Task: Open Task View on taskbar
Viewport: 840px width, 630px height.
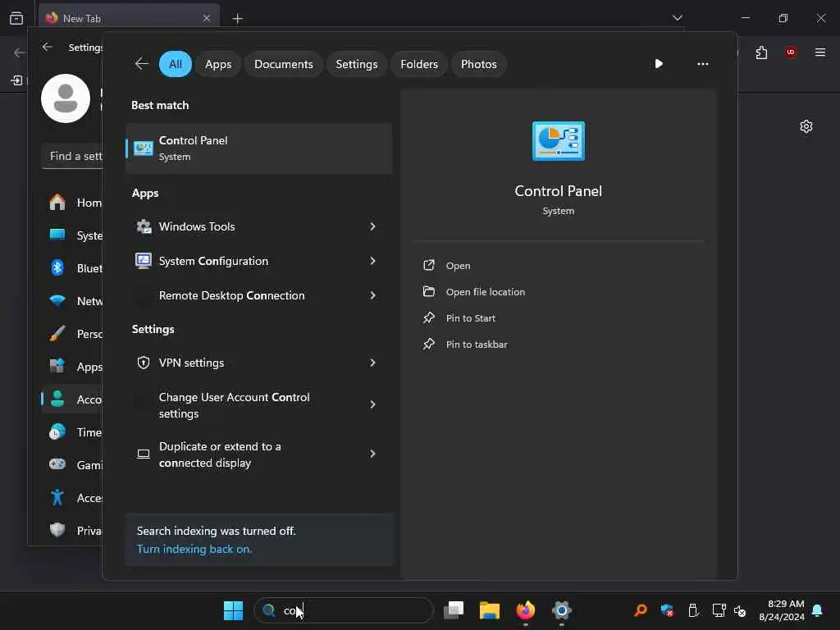Action: click(453, 610)
